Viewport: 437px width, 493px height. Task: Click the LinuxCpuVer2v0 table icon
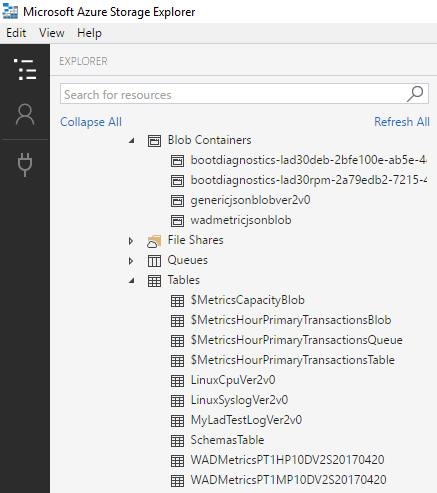point(177,381)
